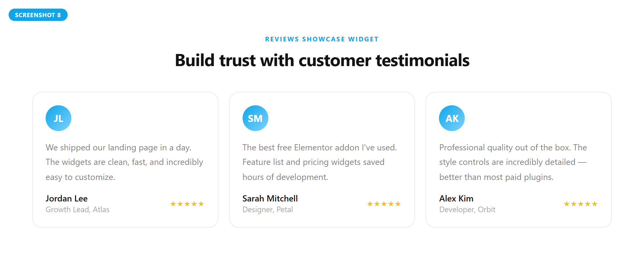Click the last star in Jordan Lee's rating
Screen dimensions: 644x260
click(x=201, y=204)
